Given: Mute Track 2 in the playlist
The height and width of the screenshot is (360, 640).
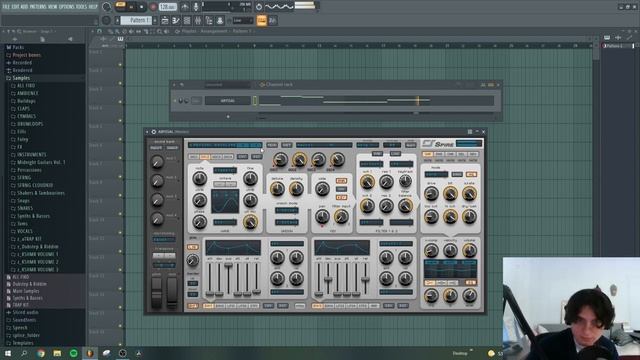Looking at the screenshot, I should click(x=120, y=83).
